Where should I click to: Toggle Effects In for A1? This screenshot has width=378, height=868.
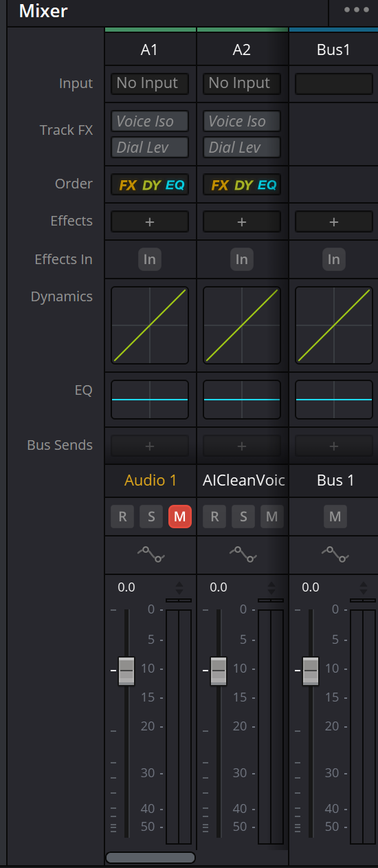click(150, 259)
